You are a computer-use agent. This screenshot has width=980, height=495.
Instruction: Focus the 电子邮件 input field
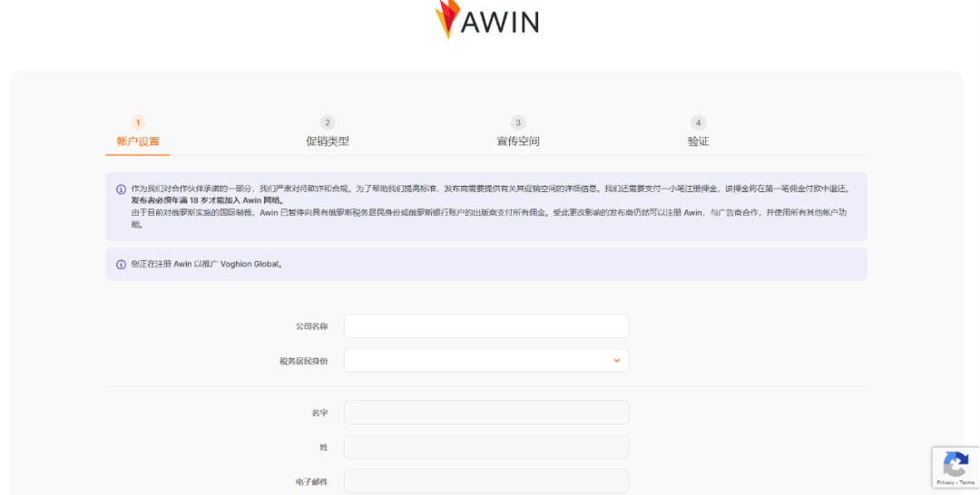[486, 481]
